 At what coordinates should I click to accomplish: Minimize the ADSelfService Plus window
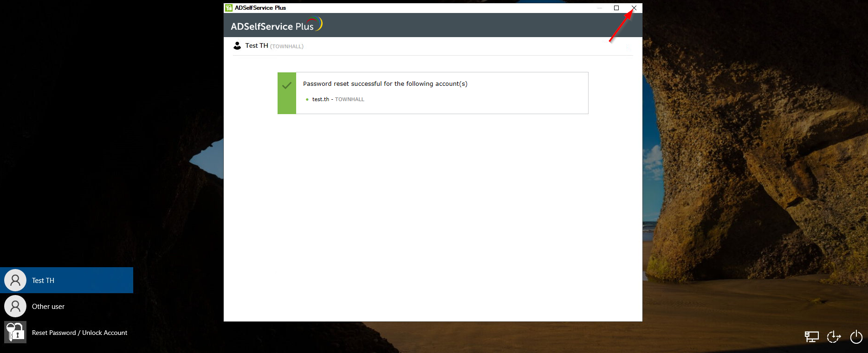[600, 8]
